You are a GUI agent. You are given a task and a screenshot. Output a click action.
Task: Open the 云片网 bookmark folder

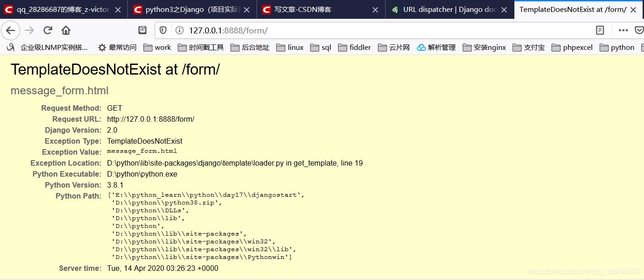click(x=393, y=47)
